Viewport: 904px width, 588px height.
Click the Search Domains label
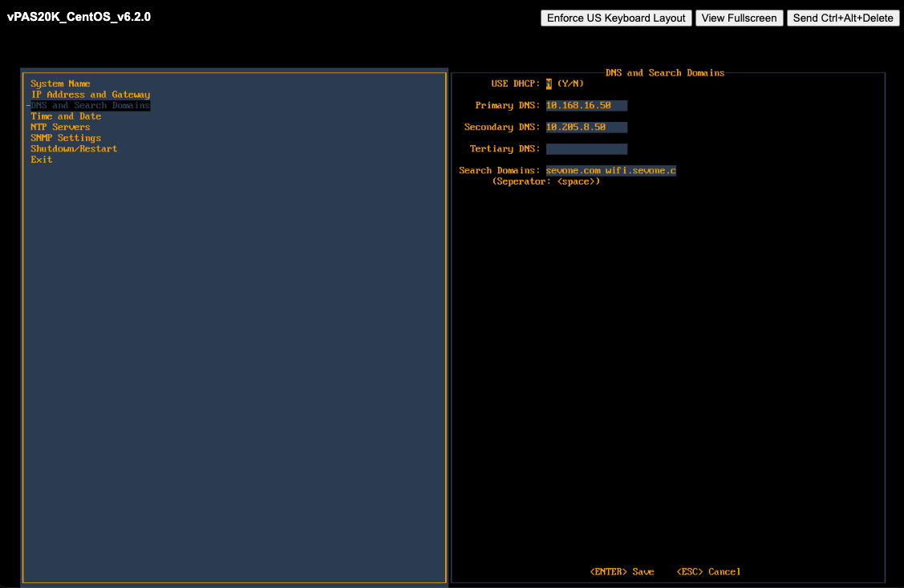pos(499,171)
